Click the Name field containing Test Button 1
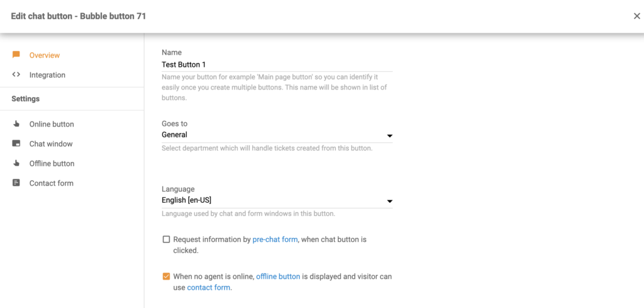644x308 pixels. pyautogui.click(x=277, y=64)
